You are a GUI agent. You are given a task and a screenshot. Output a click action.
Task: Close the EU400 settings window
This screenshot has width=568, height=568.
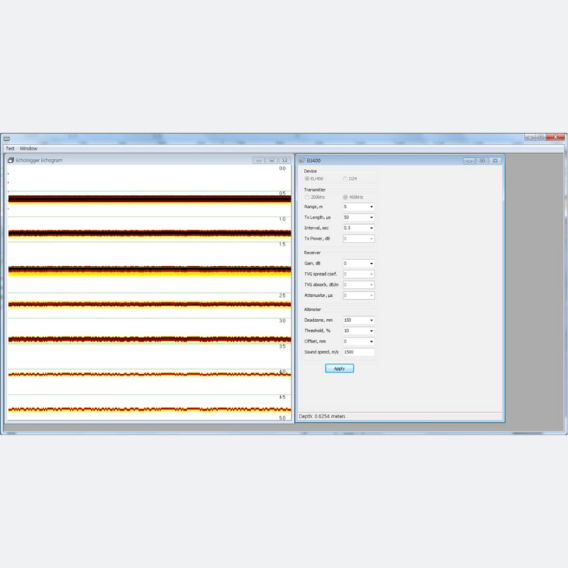pyautogui.click(x=495, y=160)
